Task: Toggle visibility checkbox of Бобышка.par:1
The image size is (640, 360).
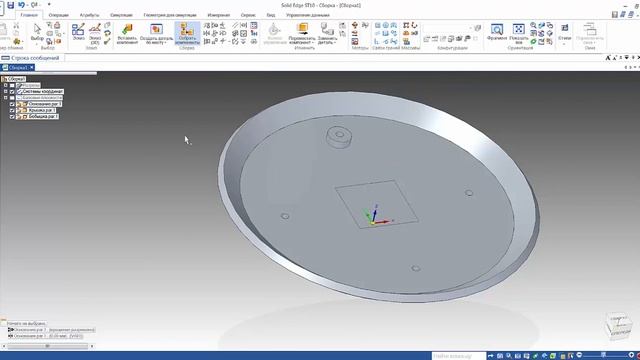Action: pos(12,116)
